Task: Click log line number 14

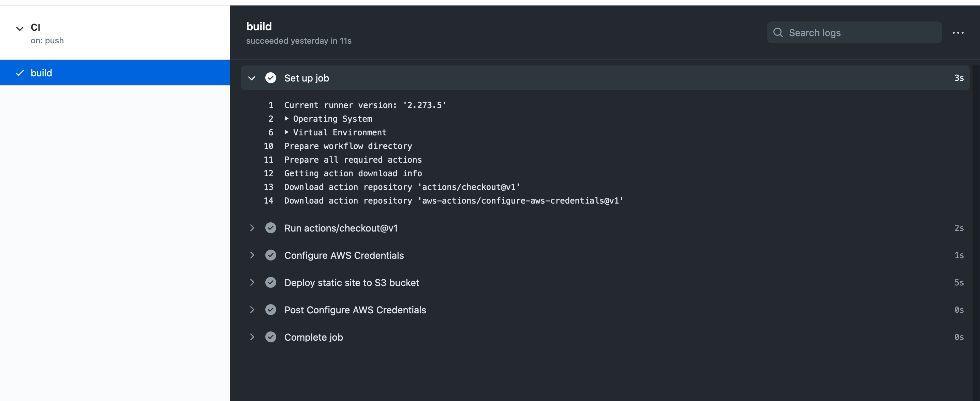Action: [268, 200]
